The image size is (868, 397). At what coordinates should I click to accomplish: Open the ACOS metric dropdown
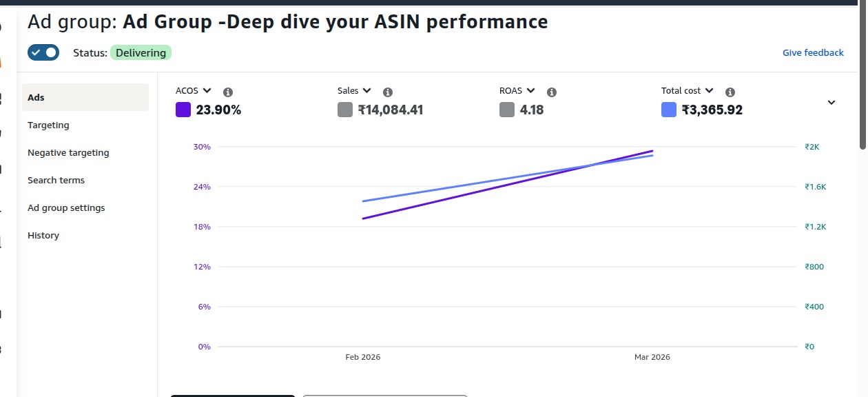coord(207,91)
